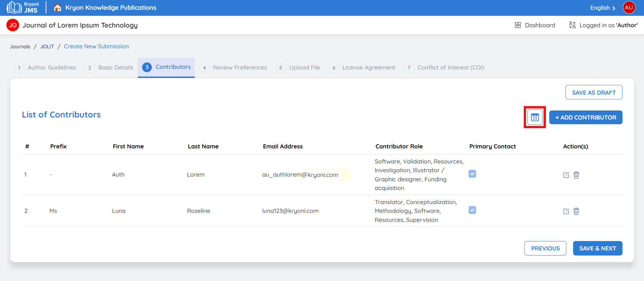Click the table view icon beside Add Contributor
644x281 pixels.
click(535, 118)
